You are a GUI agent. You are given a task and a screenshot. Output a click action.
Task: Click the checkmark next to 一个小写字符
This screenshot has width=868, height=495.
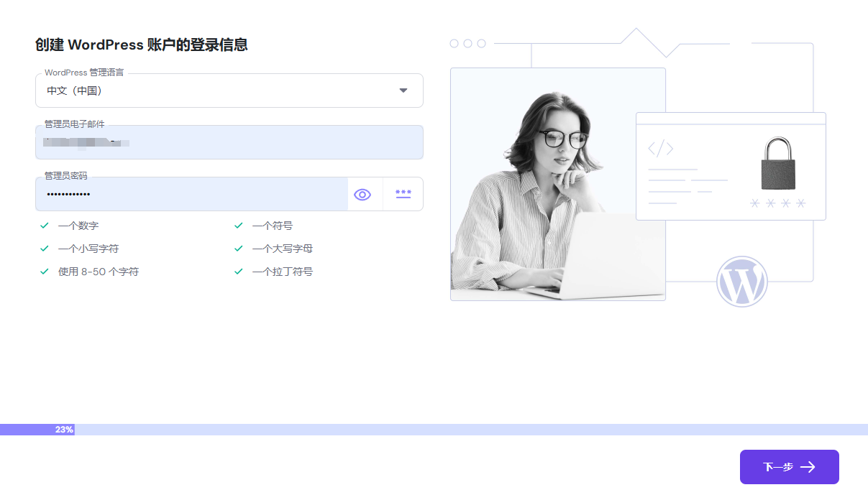click(x=45, y=249)
